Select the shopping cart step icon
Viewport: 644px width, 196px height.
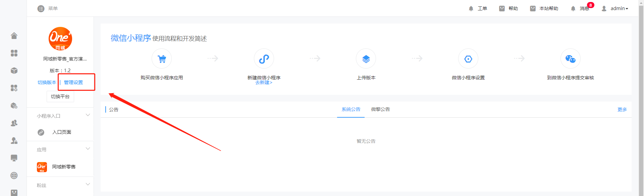[x=162, y=59]
